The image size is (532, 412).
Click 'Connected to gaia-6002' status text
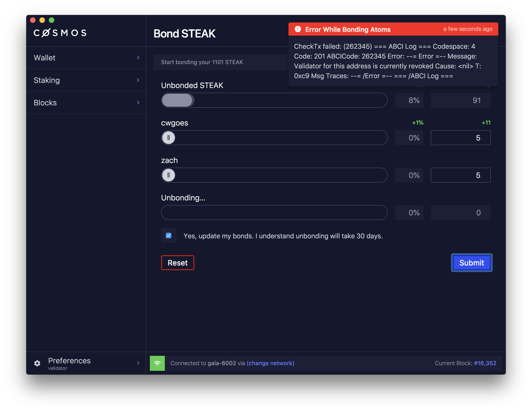[x=203, y=363]
